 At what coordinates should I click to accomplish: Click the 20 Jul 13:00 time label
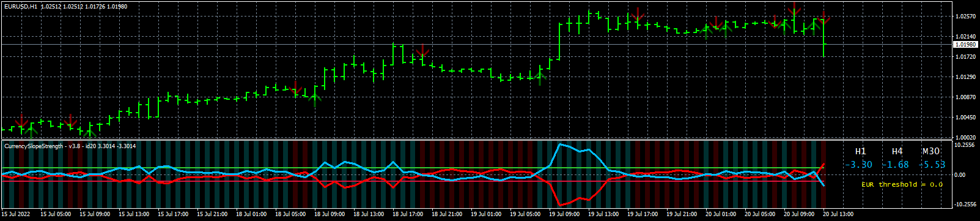tap(838, 214)
